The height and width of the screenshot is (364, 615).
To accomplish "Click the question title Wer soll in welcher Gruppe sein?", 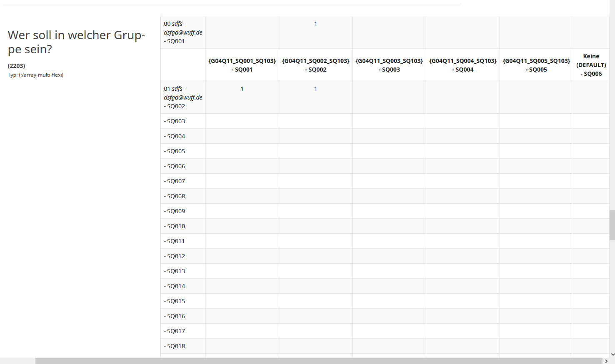I will [x=76, y=42].
